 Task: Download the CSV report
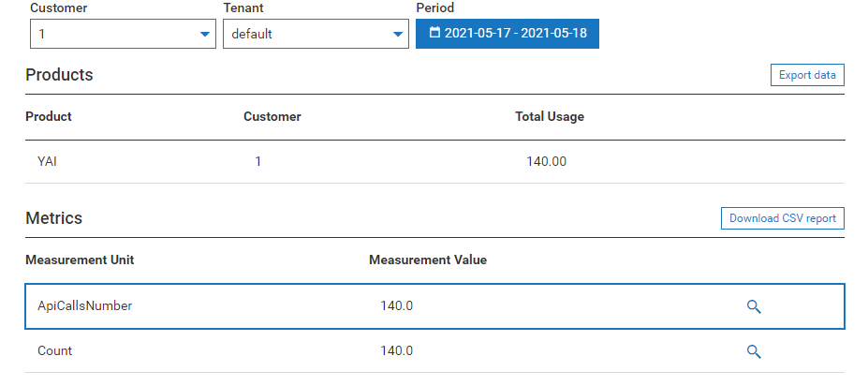click(782, 218)
